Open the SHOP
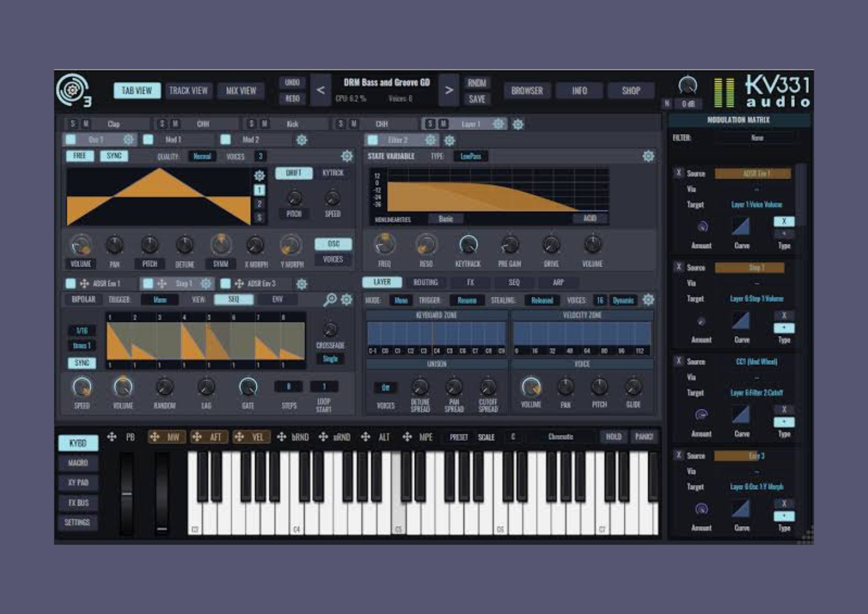Image resolution: width=868 pixels, height=614 pixels. pos(631,91)
